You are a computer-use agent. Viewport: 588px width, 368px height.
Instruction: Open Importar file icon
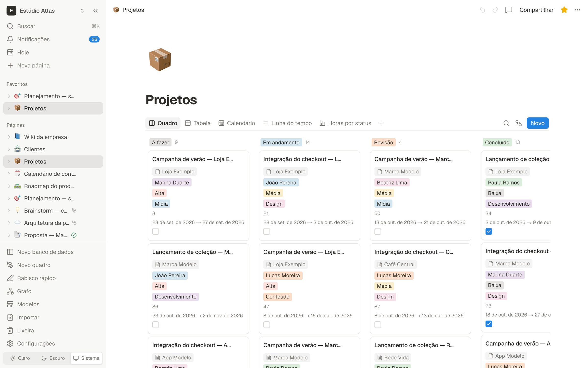pos(10,317)
